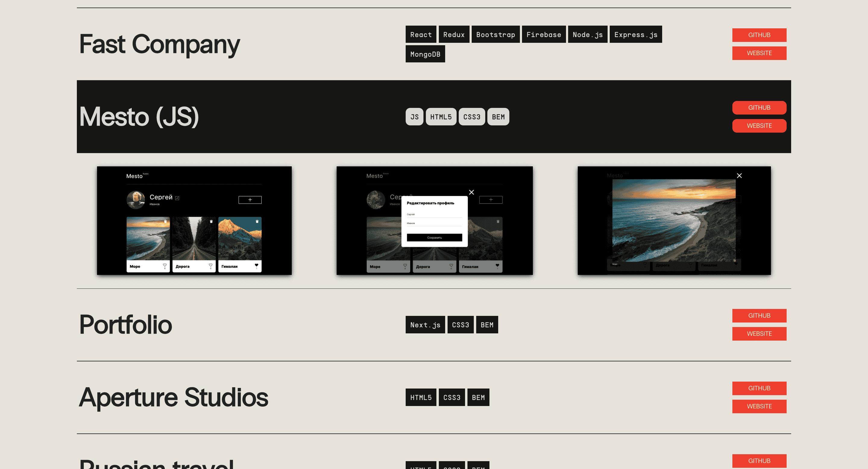The height and width of the screenshot is (469, 868).
Task: Click the JS tag in Mesto row
Action: click(x=414, y=117)
